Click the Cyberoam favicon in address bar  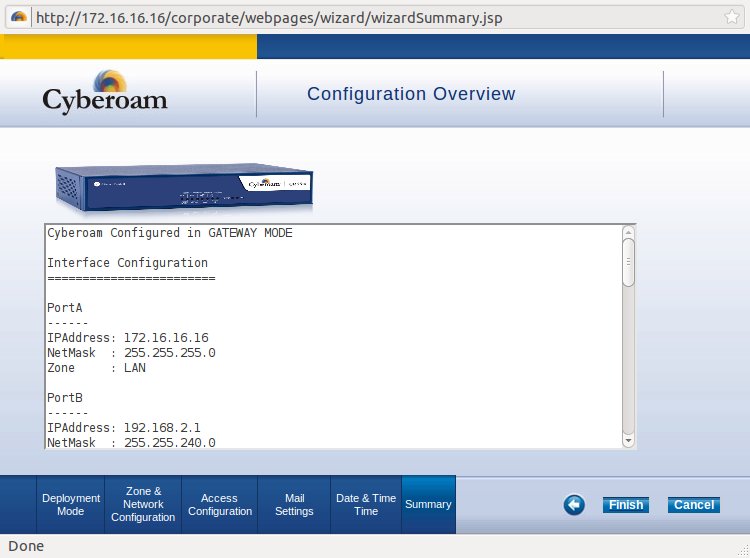[18, 17]
